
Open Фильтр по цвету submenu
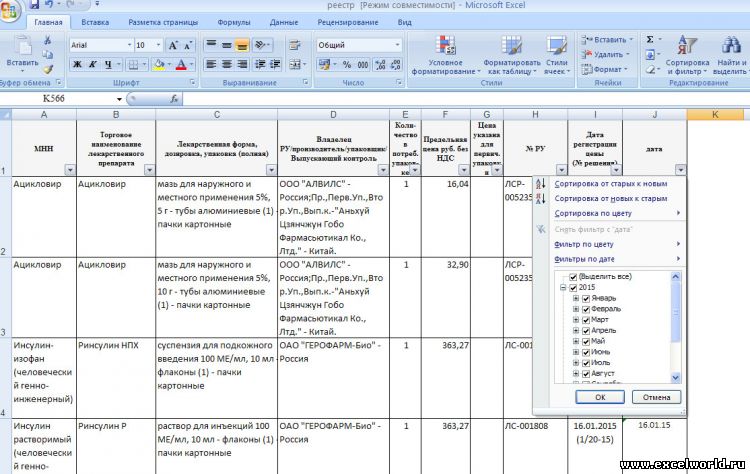click(x=610, y=244)
